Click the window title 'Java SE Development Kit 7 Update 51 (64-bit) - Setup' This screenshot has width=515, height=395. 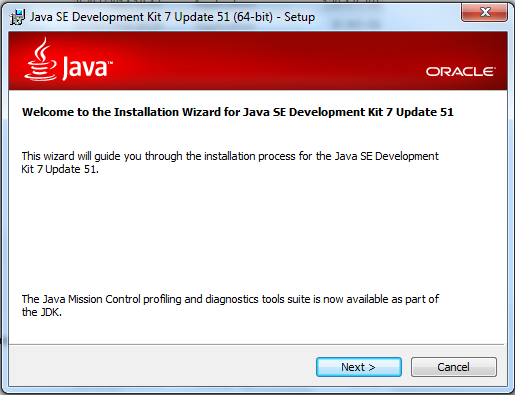coord(172,17)
